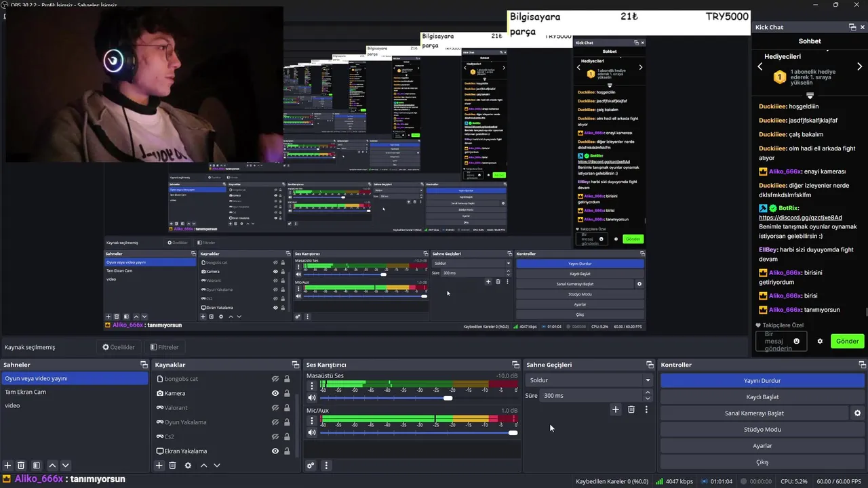Screen dimensions: 868x488
Task: Delete selected source with Kaynaklar trash icon
Action: (172, 466)
